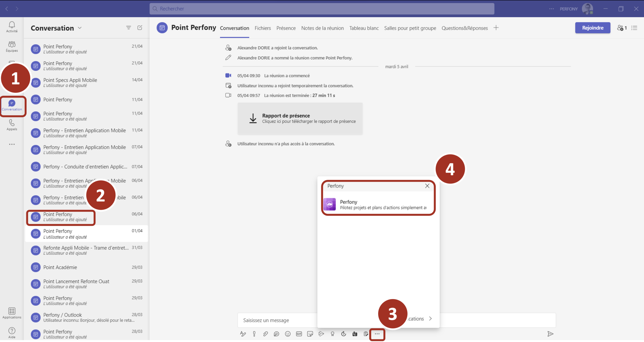Open the text format options icon
This screenshot has width=644, height=342.
(243, 334)
